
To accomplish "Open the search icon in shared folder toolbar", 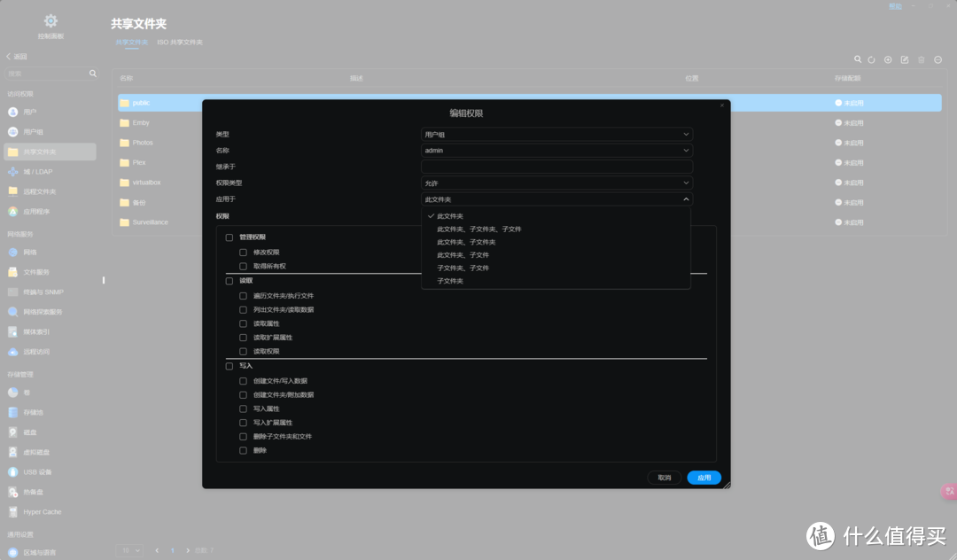I will click(x=858, y=59).
